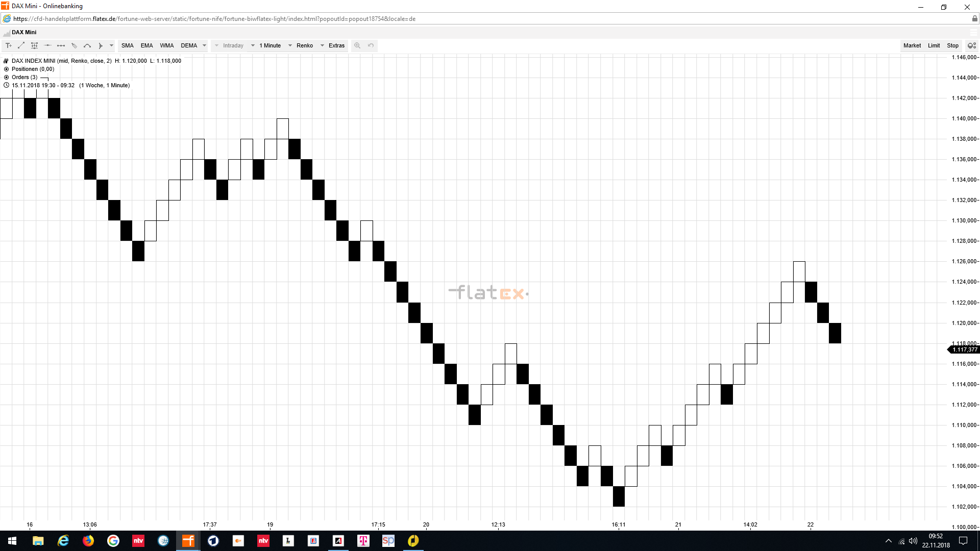The width and height of the screenshot is (980, 551).
Task: Open the flatex app from the taskbar
Action: (x=188, y=541)
